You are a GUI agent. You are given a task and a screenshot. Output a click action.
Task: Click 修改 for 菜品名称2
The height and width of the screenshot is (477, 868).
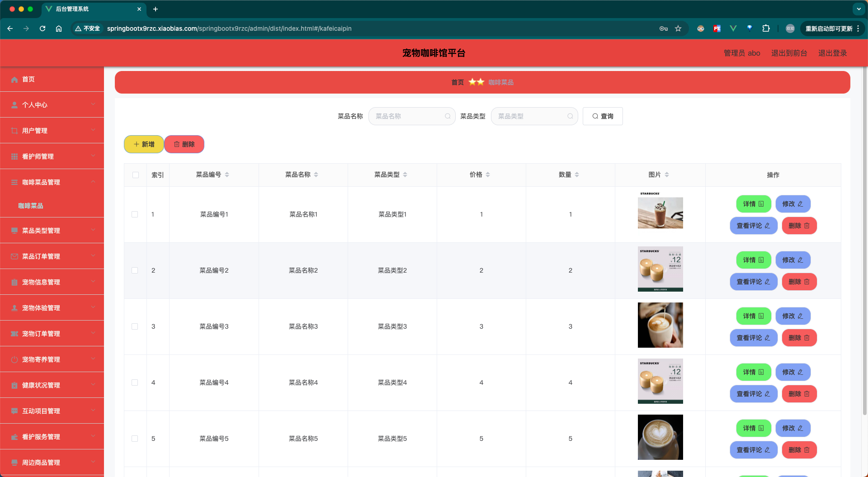pyautogui.click(x=793, y=260)
